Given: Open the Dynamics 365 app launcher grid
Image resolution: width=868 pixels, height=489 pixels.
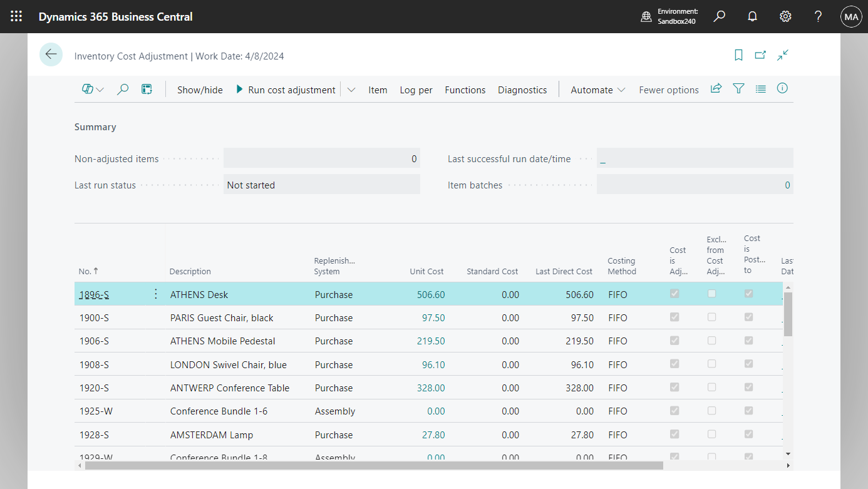Looking at the screenshot, I should (16, 16).
